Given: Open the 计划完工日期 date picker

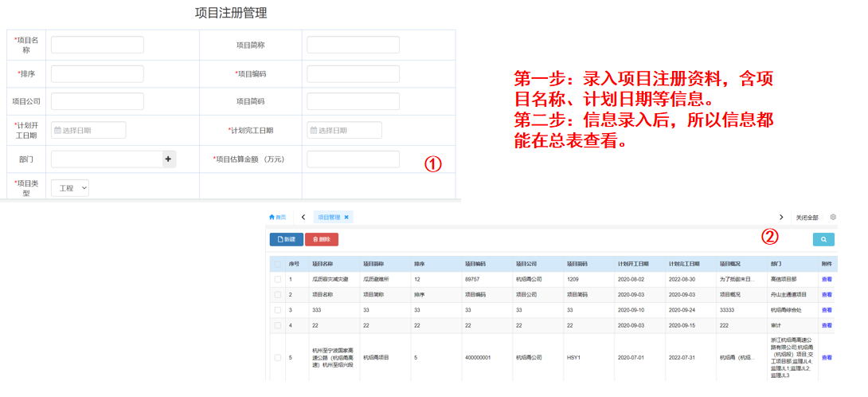Looking at the screenshot, I should [x=344, y=131].
